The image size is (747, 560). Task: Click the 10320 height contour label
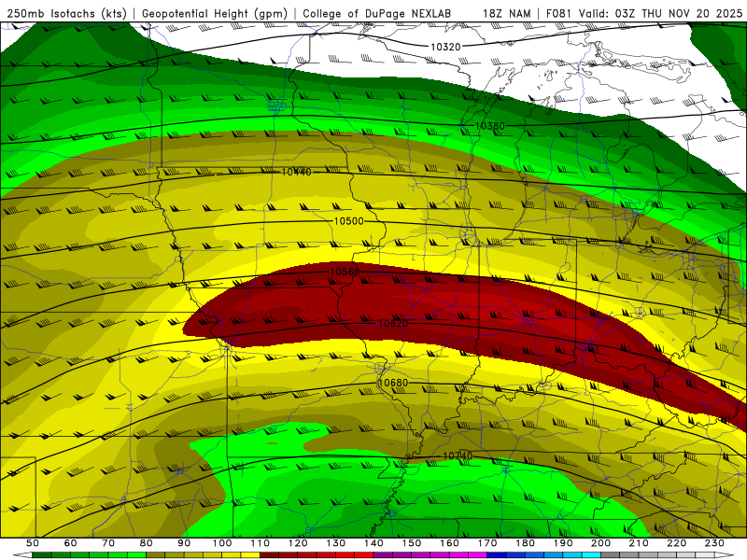pos(445,47)
